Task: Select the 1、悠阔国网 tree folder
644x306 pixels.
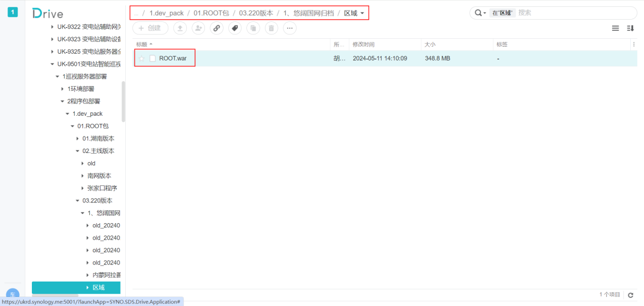Action: [104, 213]
